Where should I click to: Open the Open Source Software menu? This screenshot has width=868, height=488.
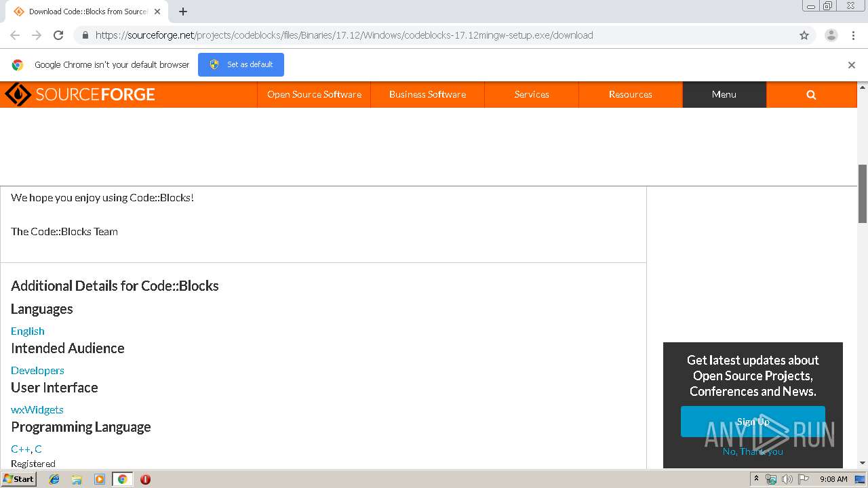tap(314, 94)
